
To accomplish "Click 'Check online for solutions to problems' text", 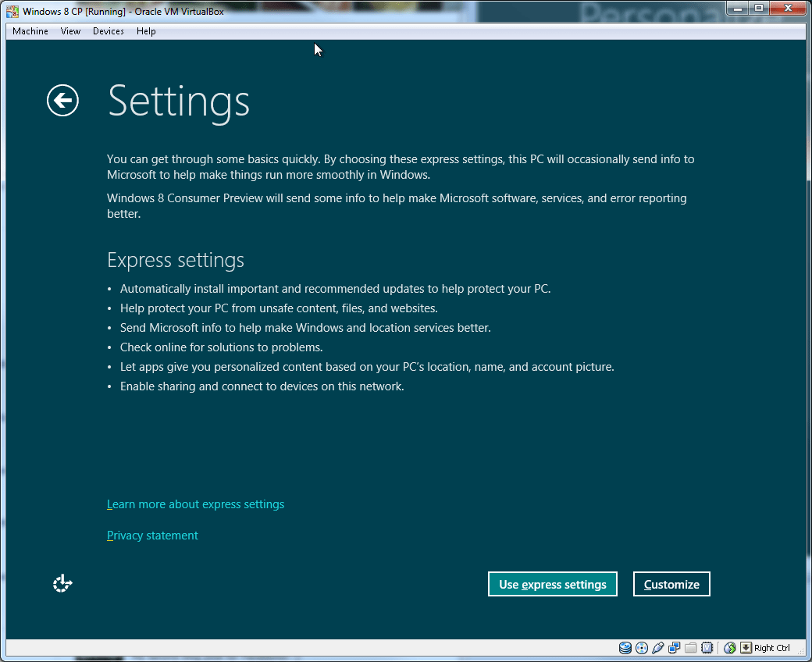I will coord(221,347).
